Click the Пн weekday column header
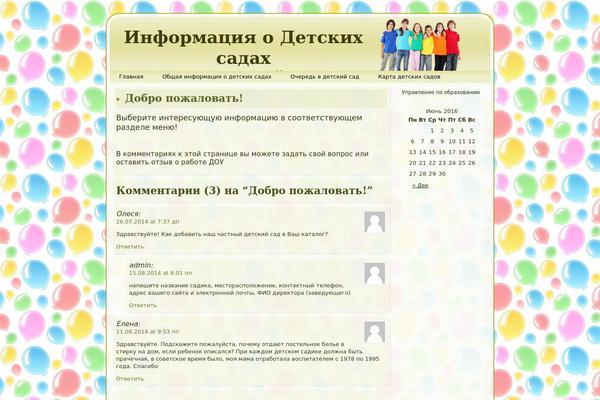The width and height of the screenshot is (600, 400). click(x=412, y=120)
